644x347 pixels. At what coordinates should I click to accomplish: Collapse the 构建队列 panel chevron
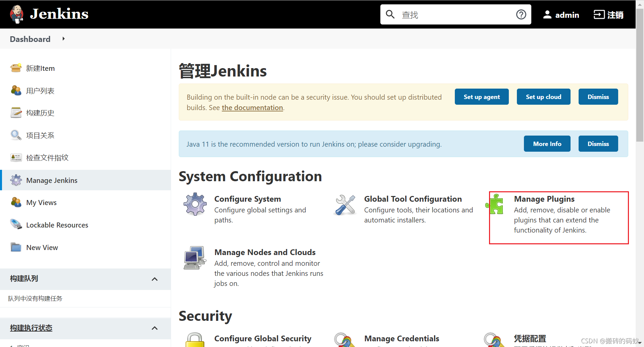point(155,279)
